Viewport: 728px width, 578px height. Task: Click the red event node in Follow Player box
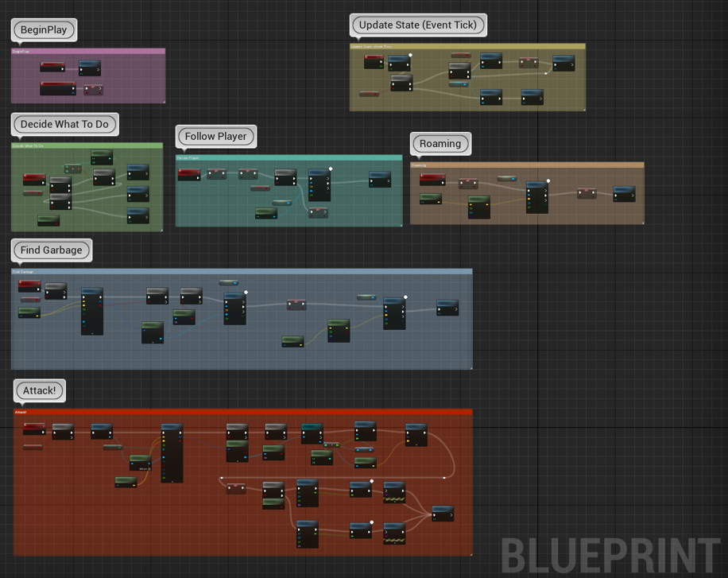189,174
